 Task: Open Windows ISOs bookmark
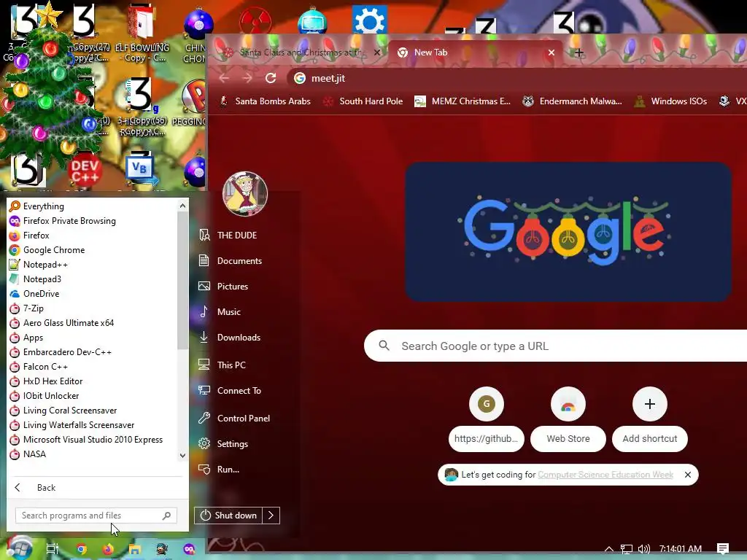(671, 101)
